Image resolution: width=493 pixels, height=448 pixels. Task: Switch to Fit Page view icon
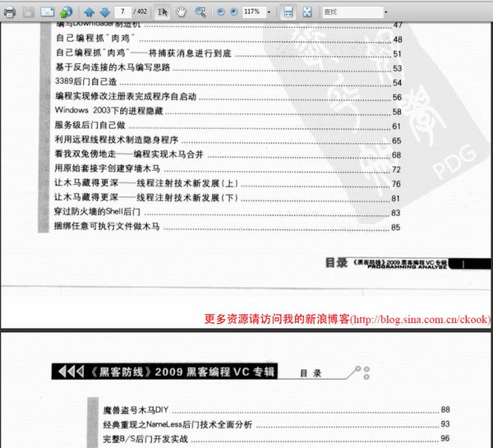tap(306, 12)
